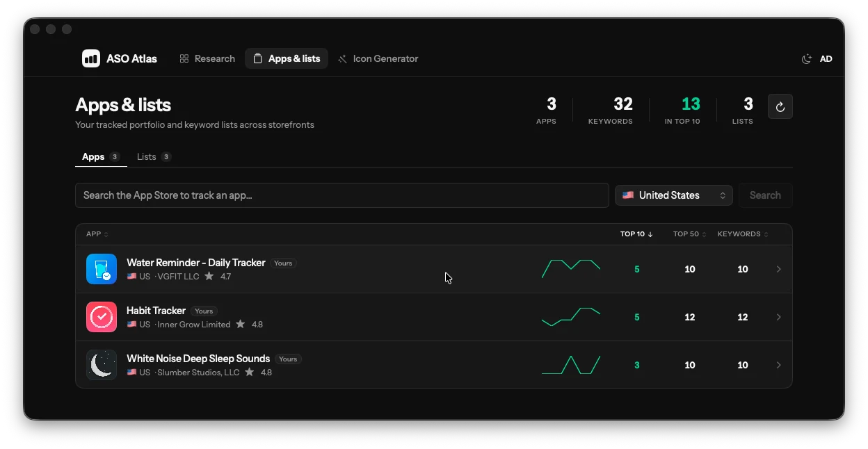The width and height of the screenshot is (868, 449).
Task: Expand White Noise row chevron
Action: (x=778, y=365)
